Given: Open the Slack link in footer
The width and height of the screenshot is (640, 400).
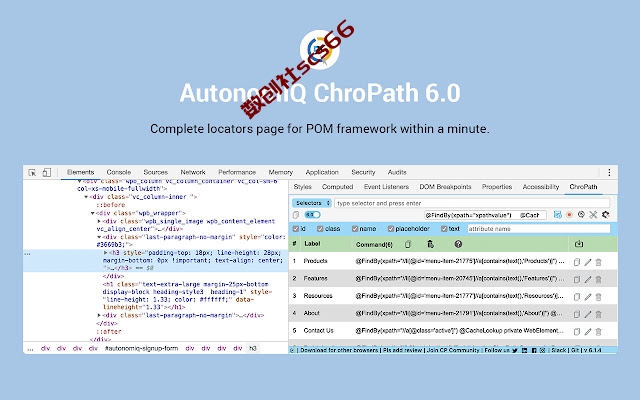Looking at the screenshot, I should pyautogui.click(x=559, y=350).
